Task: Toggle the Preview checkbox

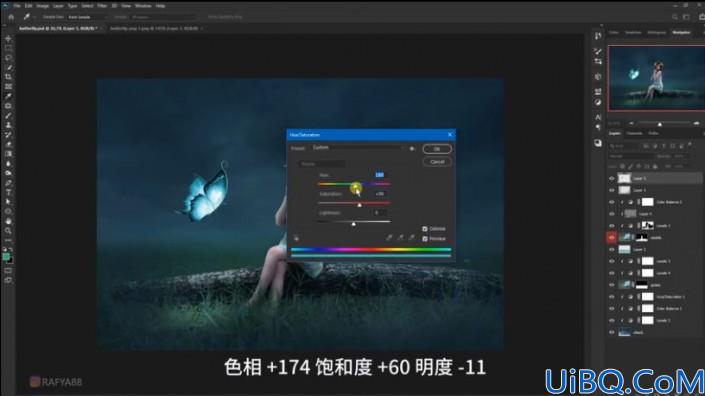Action: coord(425,239)
